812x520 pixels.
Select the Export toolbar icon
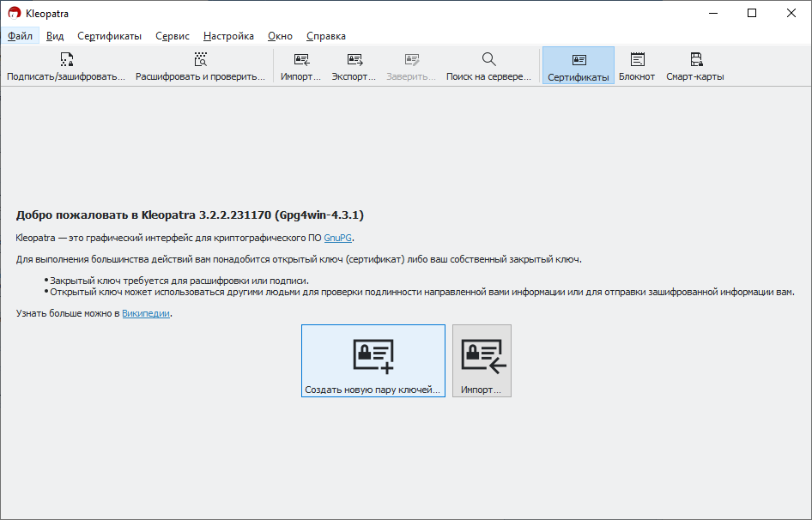pyautogui.click(x=354, y=66)
